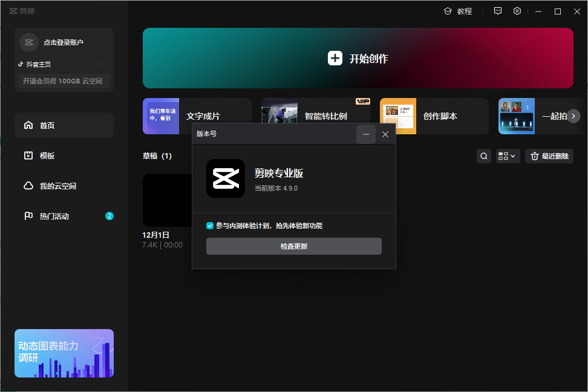Expand the drafts view mode dropdown

click(508, 156)
